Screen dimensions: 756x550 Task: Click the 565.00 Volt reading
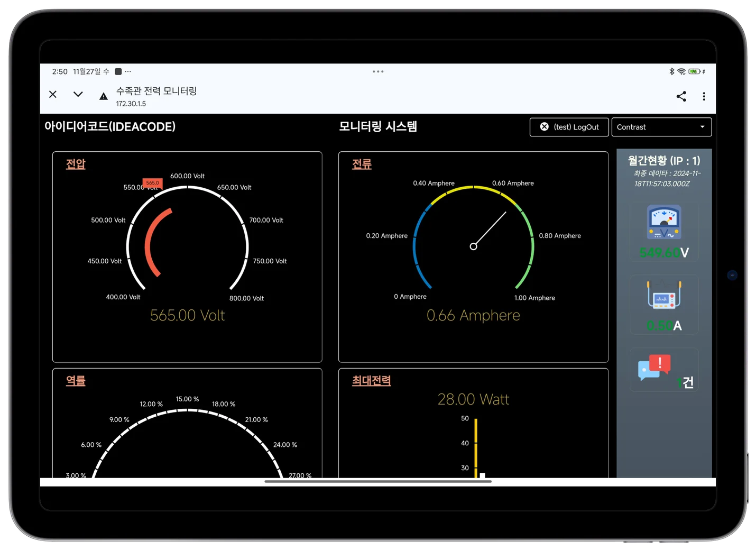pyautogui.click(x=187, y=315)
